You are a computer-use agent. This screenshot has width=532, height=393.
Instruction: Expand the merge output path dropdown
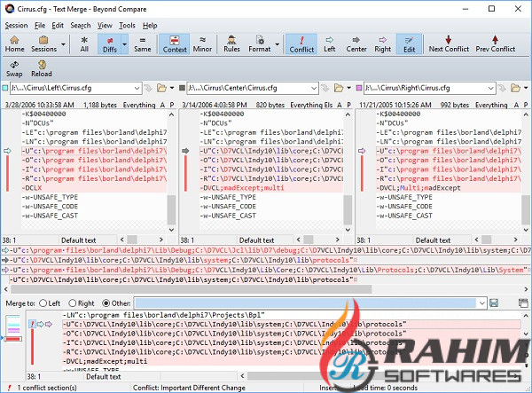tap(482, 303)
